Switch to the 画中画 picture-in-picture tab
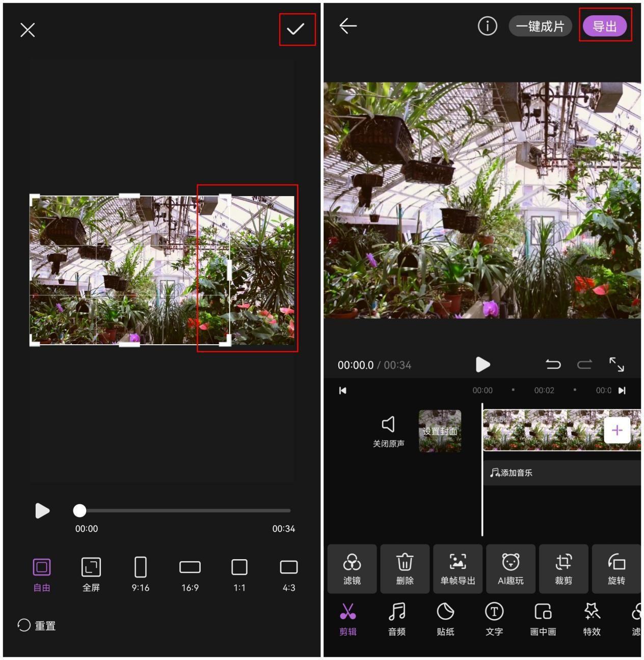The width and height of the screenshot is (644, 660). (543, 619)
